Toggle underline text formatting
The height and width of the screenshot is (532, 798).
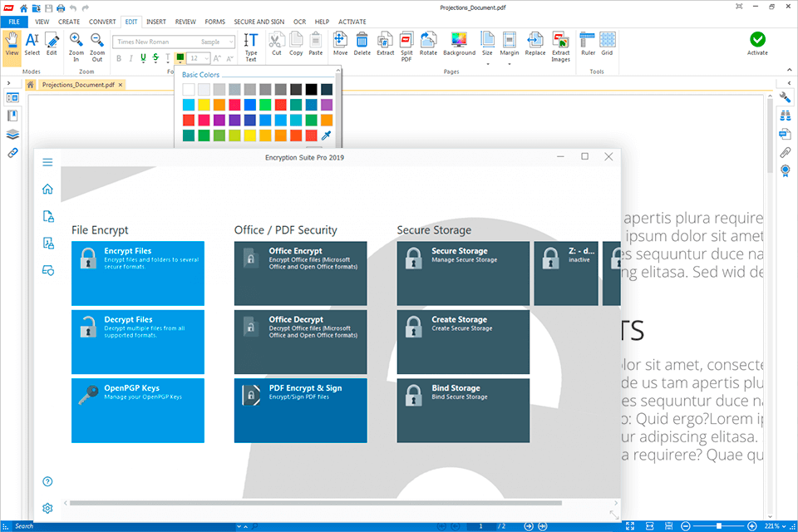[143, 58]
